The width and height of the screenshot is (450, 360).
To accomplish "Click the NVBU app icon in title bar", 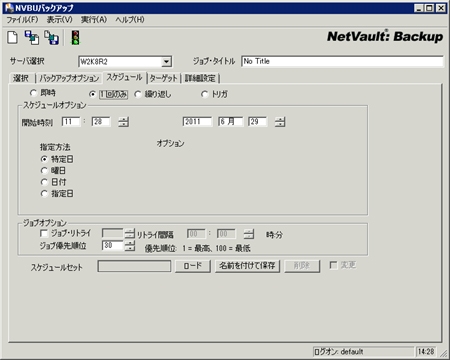I will 9,8.
